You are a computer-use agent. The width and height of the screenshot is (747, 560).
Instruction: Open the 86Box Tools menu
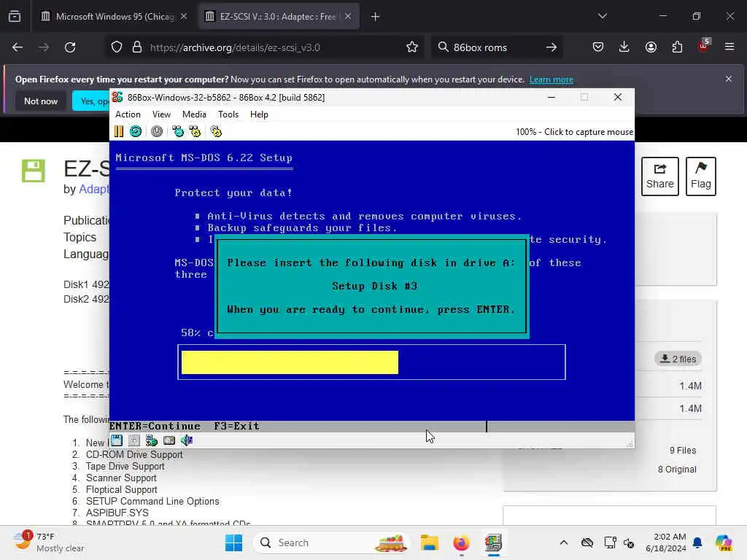228,114
